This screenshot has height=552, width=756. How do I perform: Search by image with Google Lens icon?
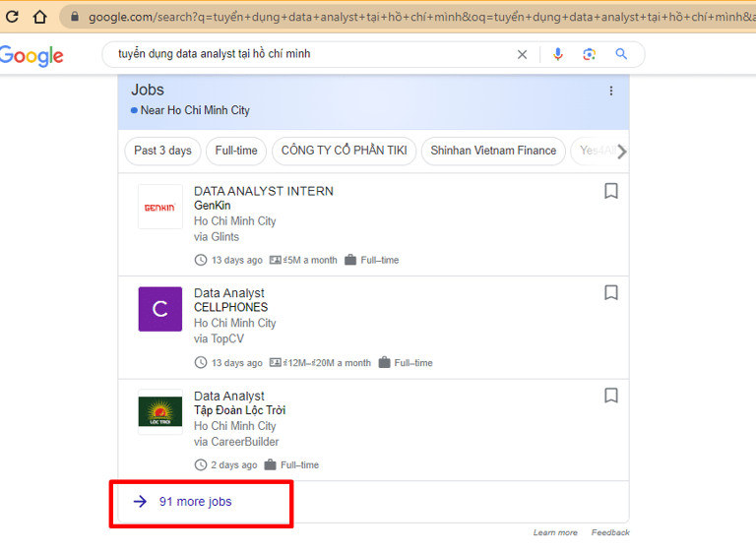(590, 54)
